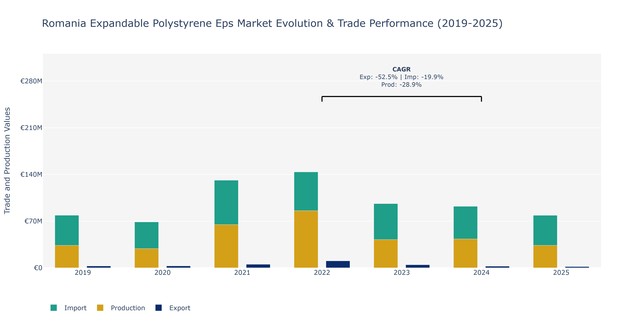This screenshot has width=644, height=322.
Task: Click the 2020 Import bar segment
Action: pos(147,235)
